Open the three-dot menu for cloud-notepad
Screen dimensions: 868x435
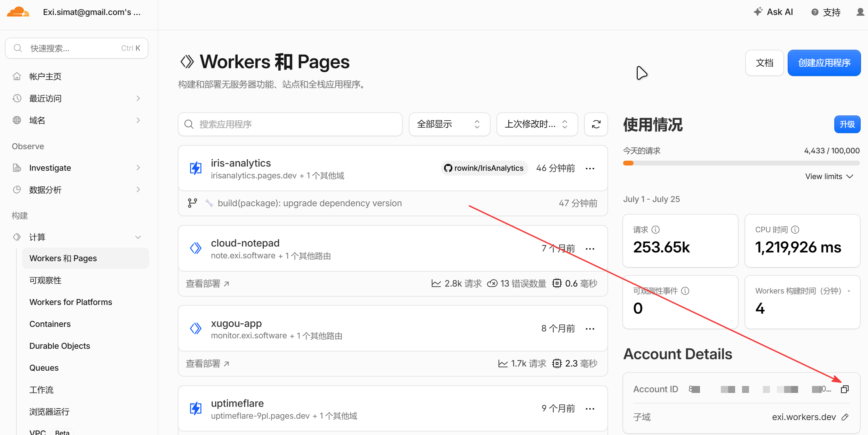pos(590,249)
